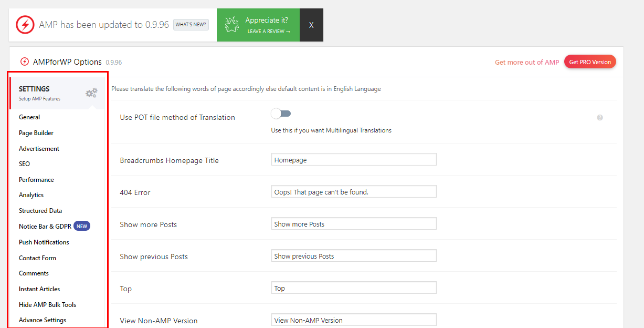Click the Get more out of AMP link
This screenshot has width=644, height=328.
pyautogui.click(x=527, y=62)
